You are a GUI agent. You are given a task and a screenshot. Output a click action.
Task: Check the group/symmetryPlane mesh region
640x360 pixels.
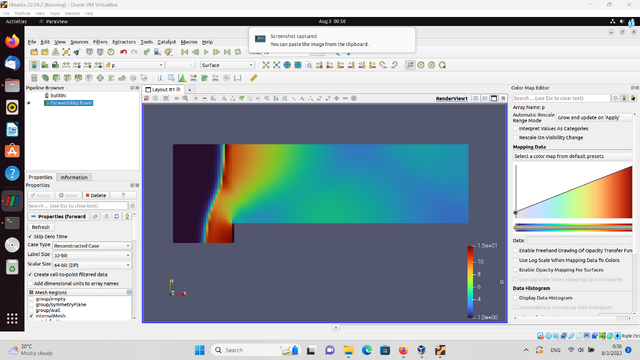click(x=31, y=305)
